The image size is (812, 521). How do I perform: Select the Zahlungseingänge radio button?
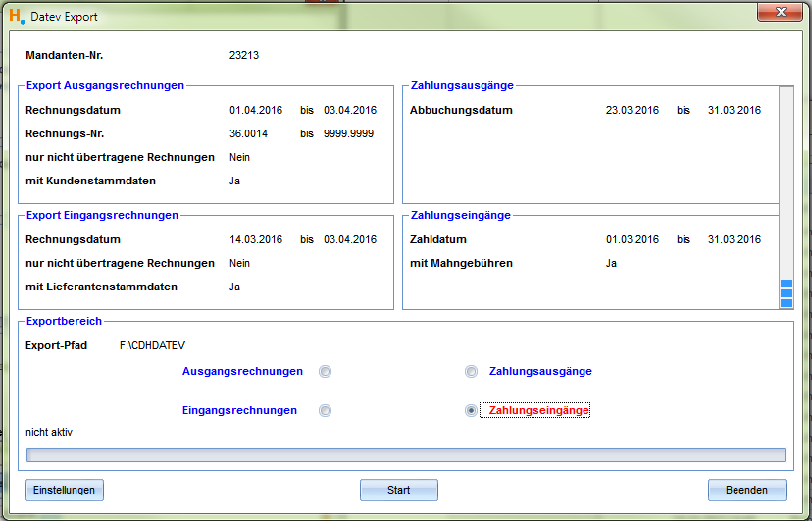(471, 411)
